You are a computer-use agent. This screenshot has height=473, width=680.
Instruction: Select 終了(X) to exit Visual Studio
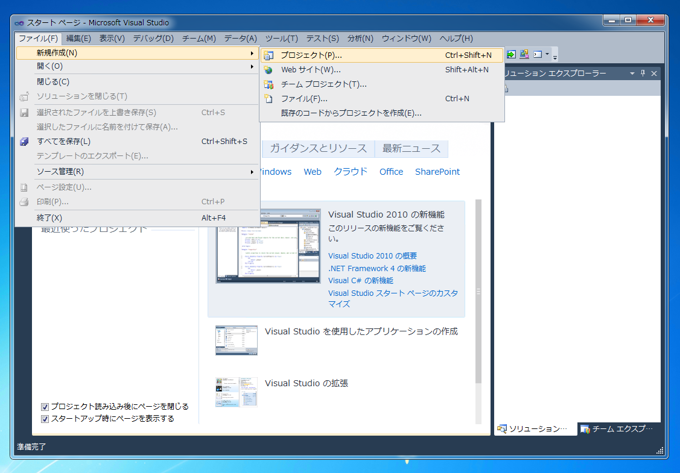[x=137, y=218]
